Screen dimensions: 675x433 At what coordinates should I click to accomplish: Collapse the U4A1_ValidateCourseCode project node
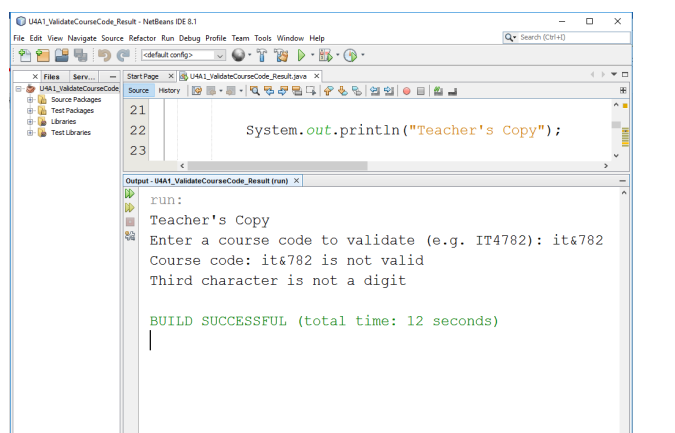coord(19,89)
